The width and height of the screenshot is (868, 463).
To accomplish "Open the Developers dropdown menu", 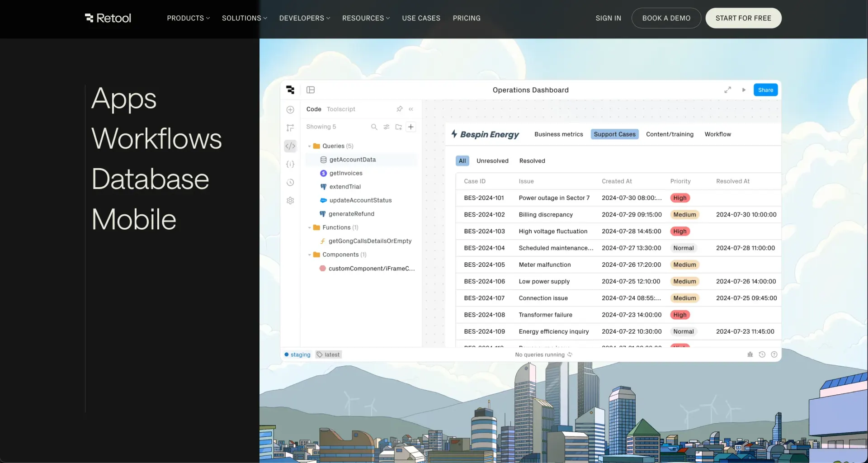I will [305, 18].
